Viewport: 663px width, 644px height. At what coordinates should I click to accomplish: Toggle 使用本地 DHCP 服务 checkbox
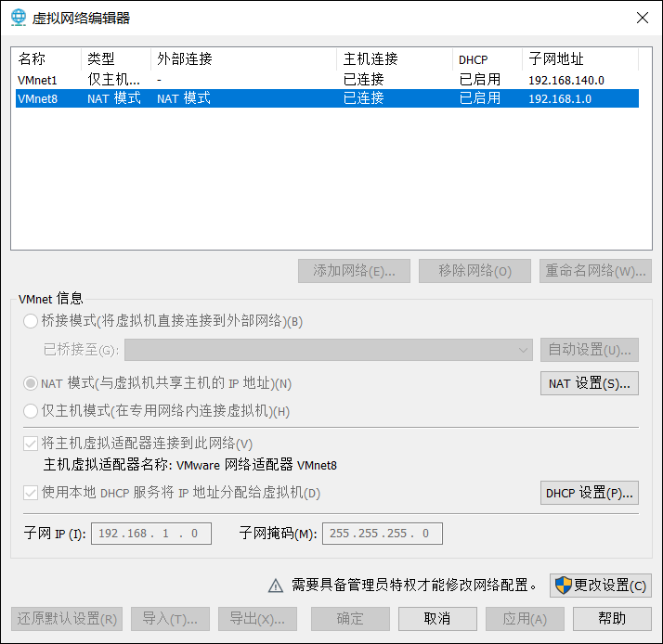click(31, 493)
